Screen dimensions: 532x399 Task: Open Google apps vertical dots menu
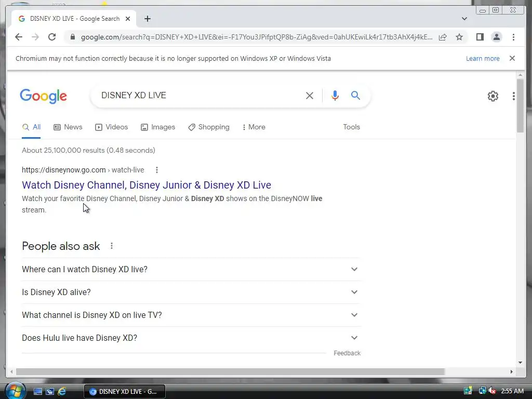514,96
